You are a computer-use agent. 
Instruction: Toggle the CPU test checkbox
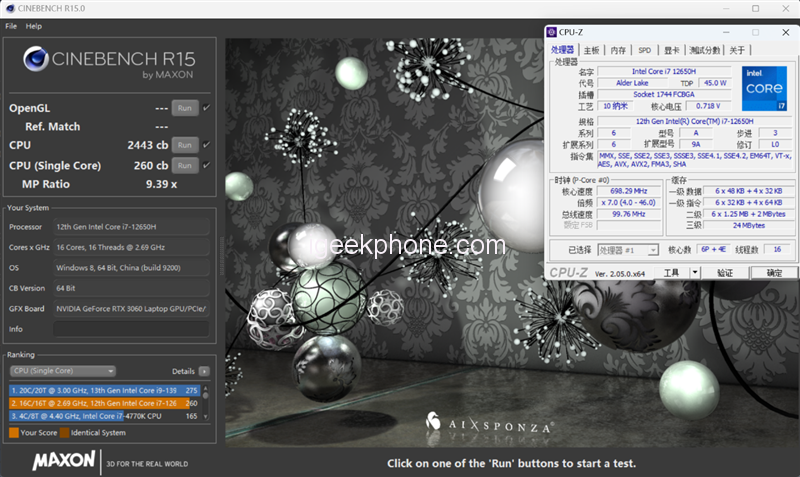[206, 145]
